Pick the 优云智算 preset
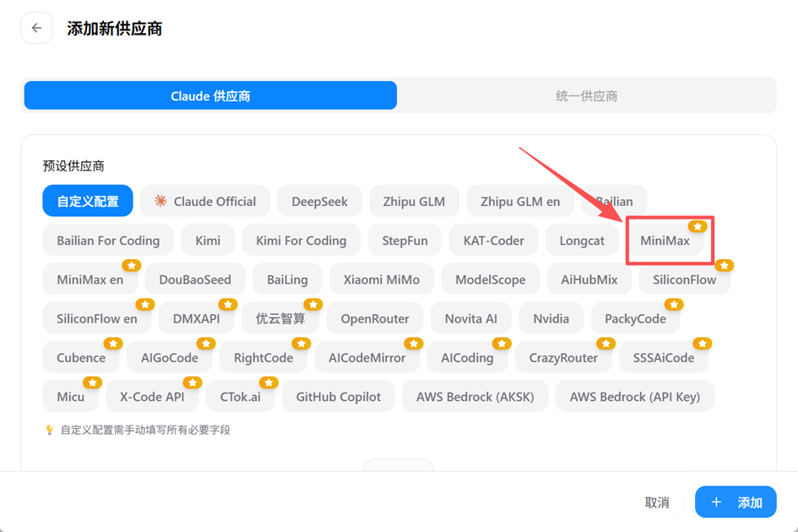This screenshot has height=532, width=798. point(280,318)
